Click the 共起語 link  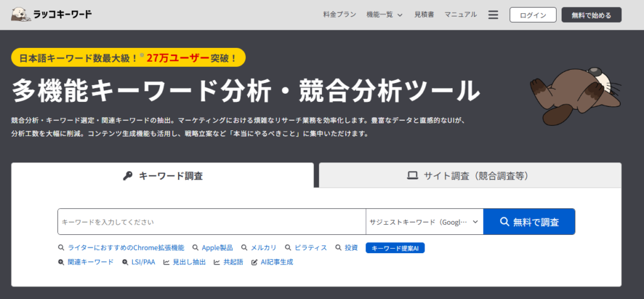pos(228,262)
